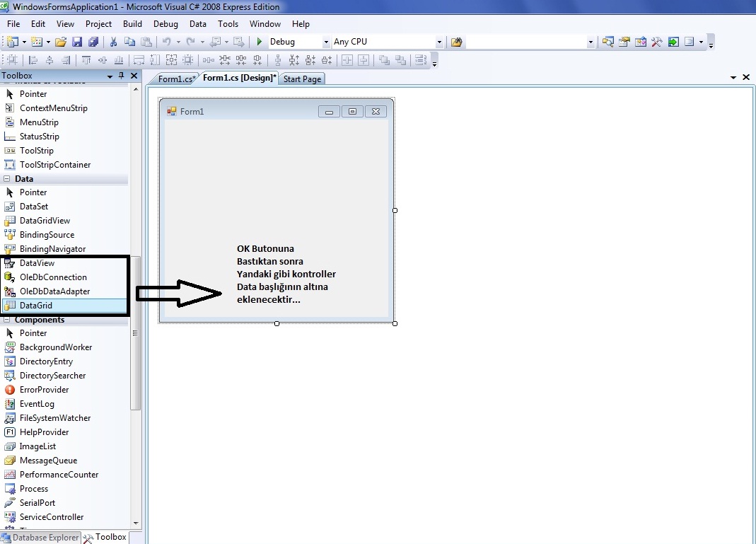
Task: Select the DataGridView control in the Toolbox
Action: coord(45,221)
